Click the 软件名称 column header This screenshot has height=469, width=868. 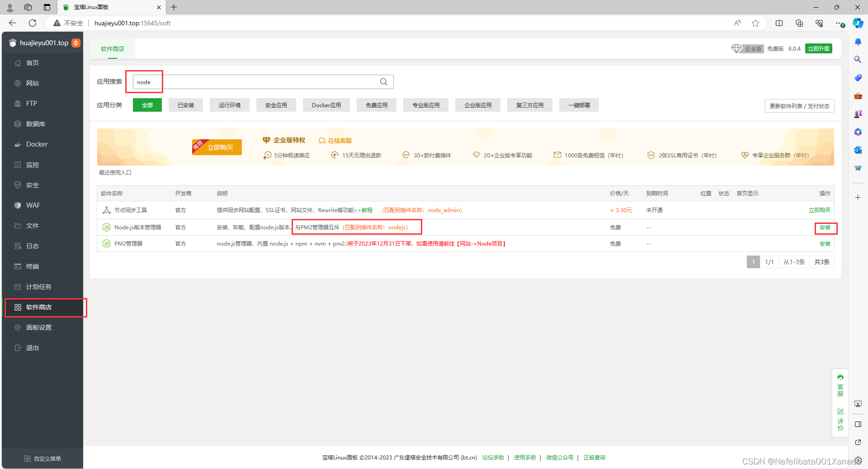pyautogui.click(x=112, y=194)
